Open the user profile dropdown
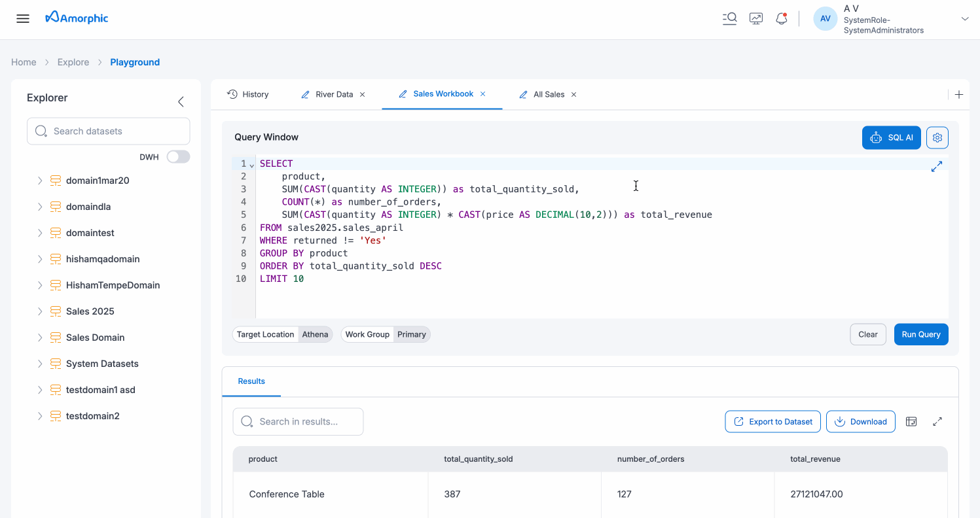Viewport: 980px width, 518px height. (965, 18)
